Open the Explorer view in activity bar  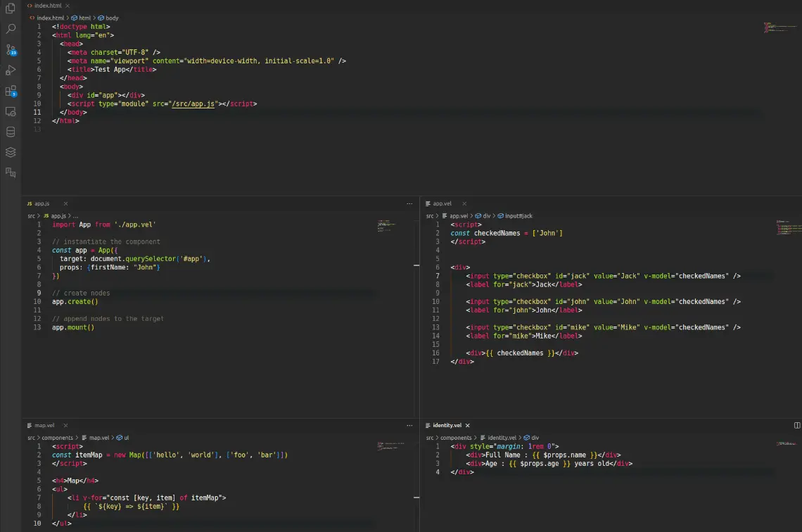click(x=11, y=9)
